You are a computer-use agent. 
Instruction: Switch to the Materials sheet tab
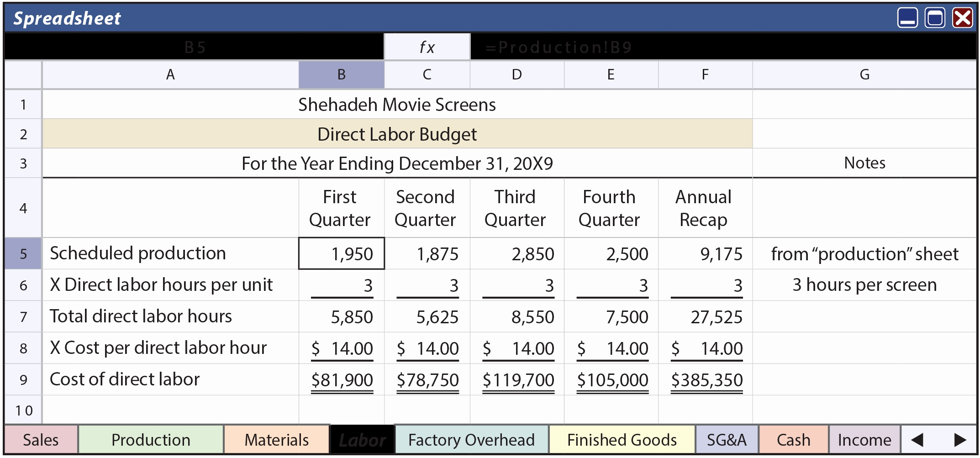point(276,440)
